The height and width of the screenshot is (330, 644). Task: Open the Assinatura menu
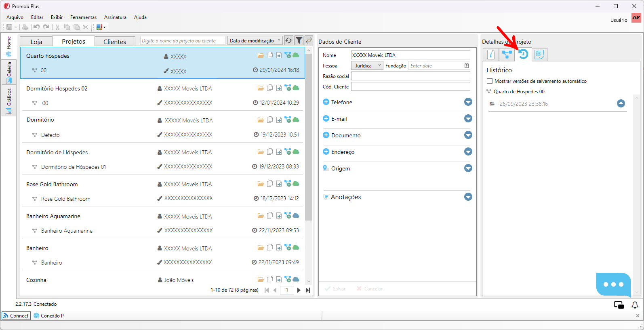tap(115, 17)
